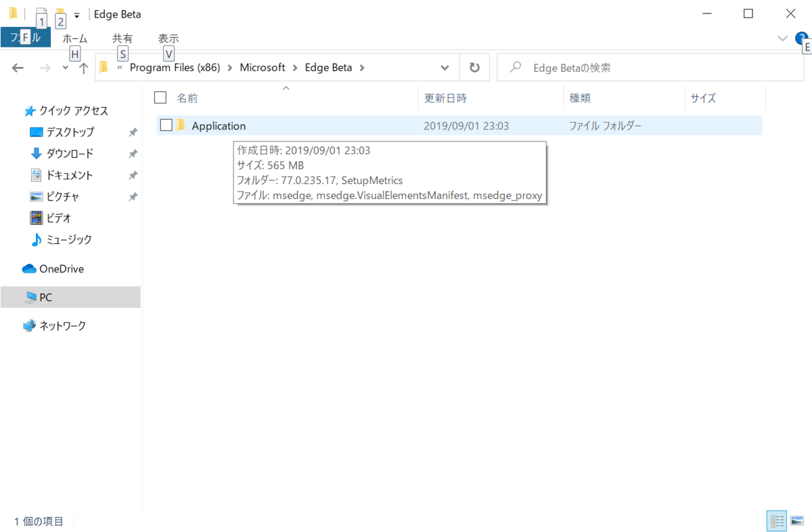812x532 pixels.
Task: Select the Application folder icon
Action: pos(181,125)
